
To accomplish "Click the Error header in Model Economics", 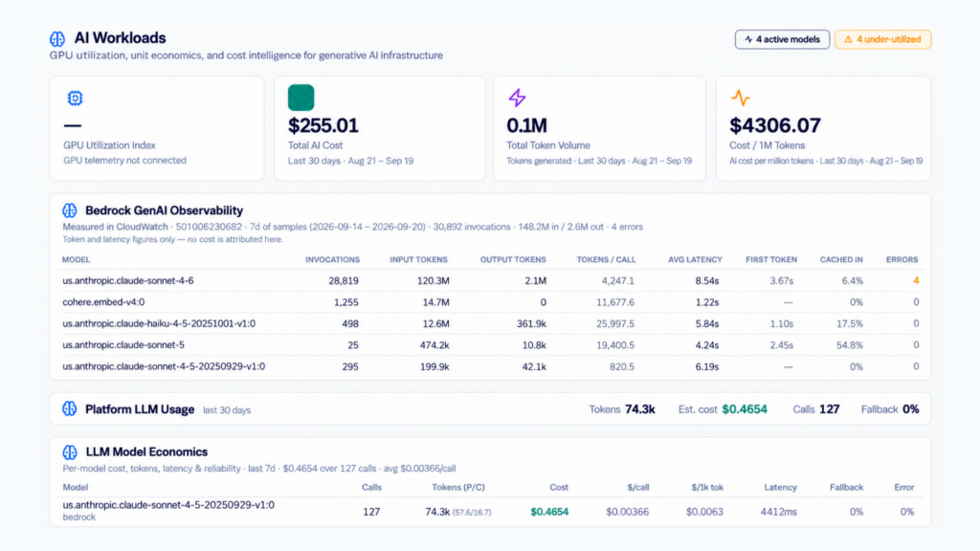I will [x=903, y=487].
